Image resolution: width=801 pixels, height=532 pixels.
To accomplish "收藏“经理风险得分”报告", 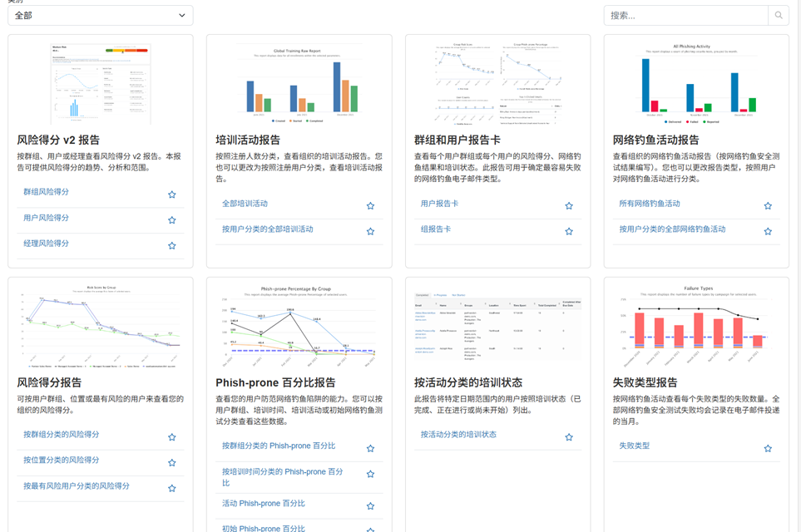I will click(x=172, y=246).
